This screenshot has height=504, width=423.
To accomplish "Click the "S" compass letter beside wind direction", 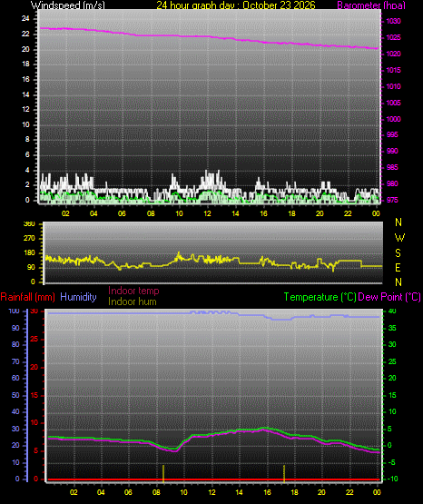I will click(x=398, y=253).
